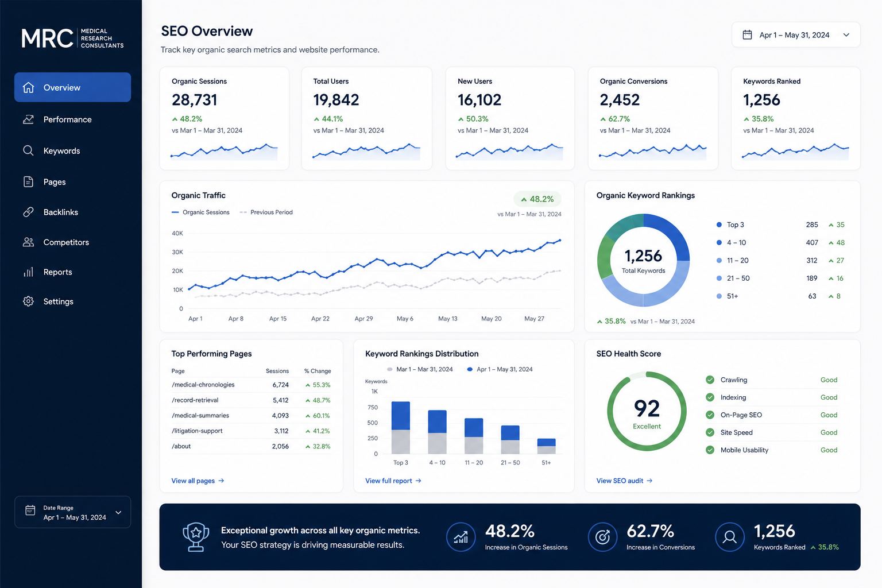The width and height of the screenshot is (882, 588).
Task: Click the 4 – 10 legend color dot
Action: (x=719, y=242)
